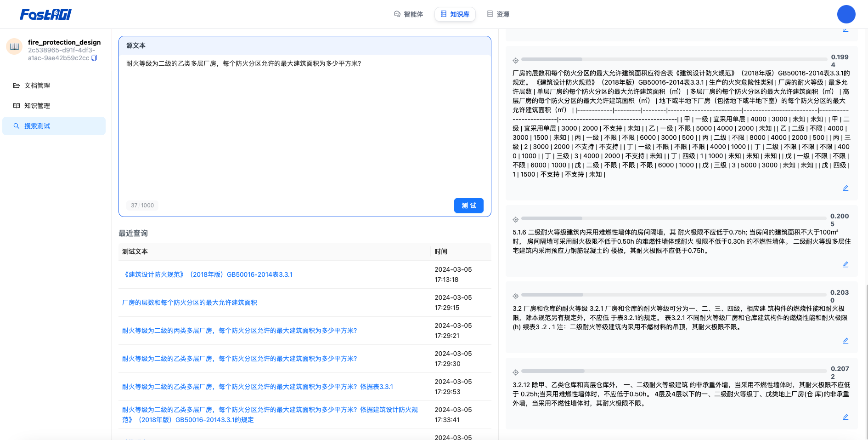This screenshot has width=868, height=440.
Task: Click the 5.1.6 result text block
Action: point(682,241)
